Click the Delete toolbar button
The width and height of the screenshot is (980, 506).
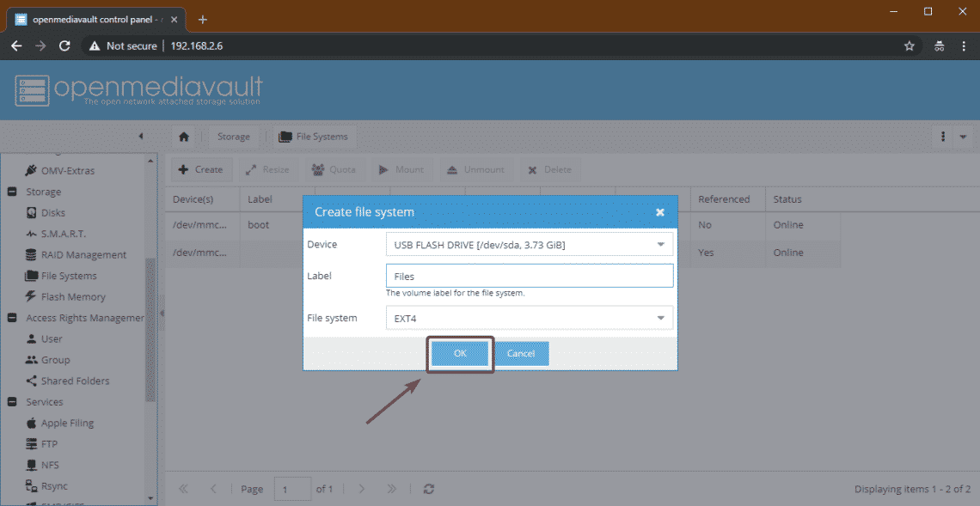(x=549, y=169)
